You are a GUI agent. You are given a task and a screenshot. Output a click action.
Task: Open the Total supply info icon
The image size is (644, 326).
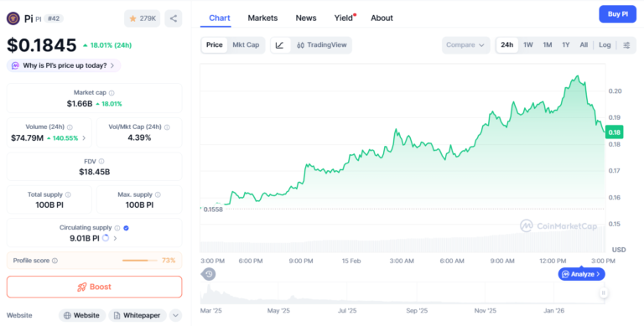(68, 194)
